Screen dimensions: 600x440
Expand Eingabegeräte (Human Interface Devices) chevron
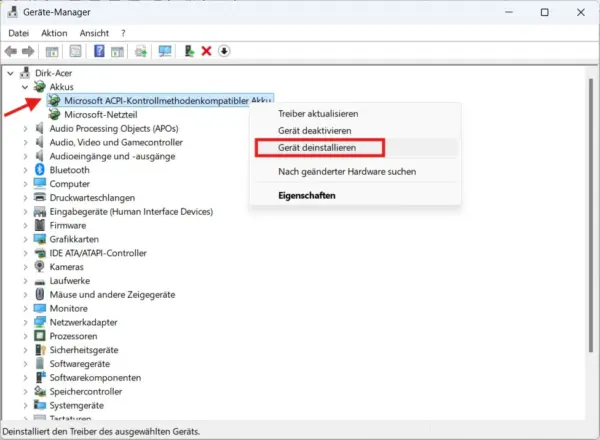tap(25, 212)
